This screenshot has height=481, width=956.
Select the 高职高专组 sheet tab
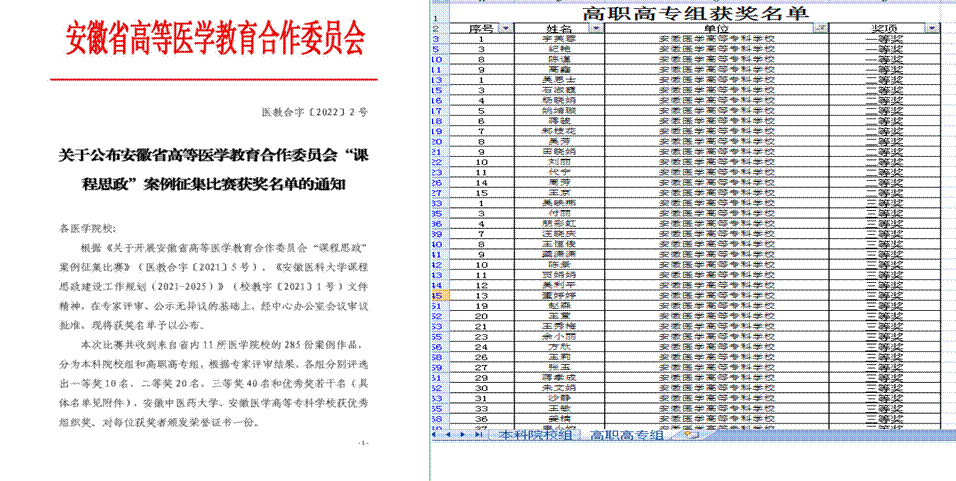626,435
